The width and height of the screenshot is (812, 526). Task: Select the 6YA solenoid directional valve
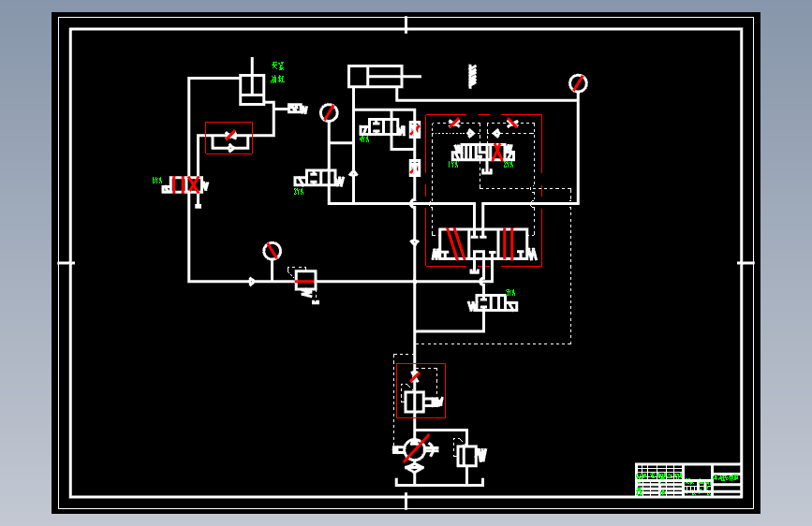coord(185,185)
